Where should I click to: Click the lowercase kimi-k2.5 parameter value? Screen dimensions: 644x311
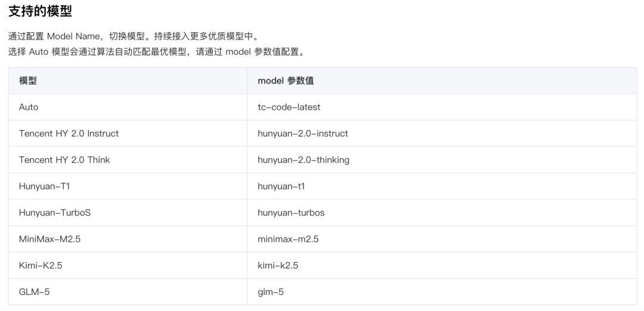click(x=278, y=266)
